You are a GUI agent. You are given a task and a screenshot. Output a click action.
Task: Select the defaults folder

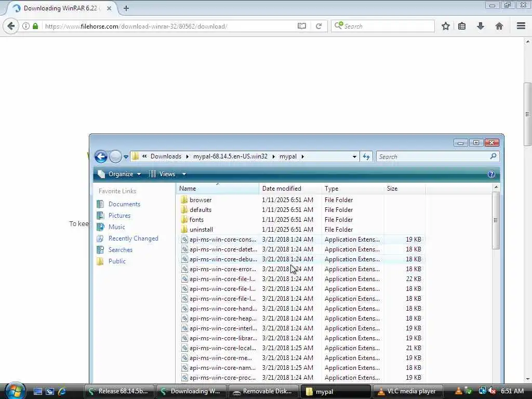(201, 210)
